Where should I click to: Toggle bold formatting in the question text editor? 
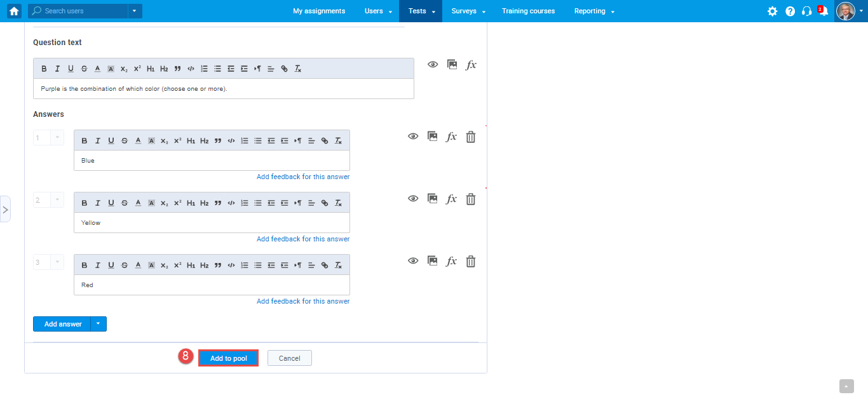pyautogui.click(x=44, y=68)
